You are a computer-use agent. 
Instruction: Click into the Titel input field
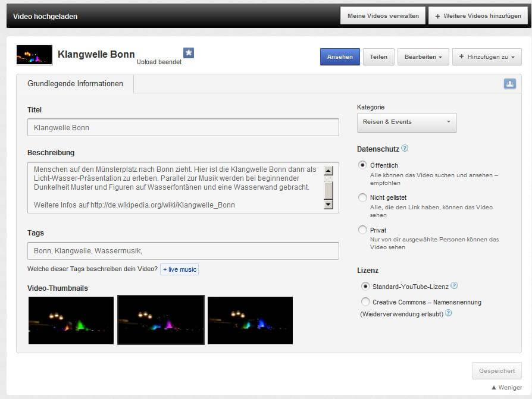point(183,127)
